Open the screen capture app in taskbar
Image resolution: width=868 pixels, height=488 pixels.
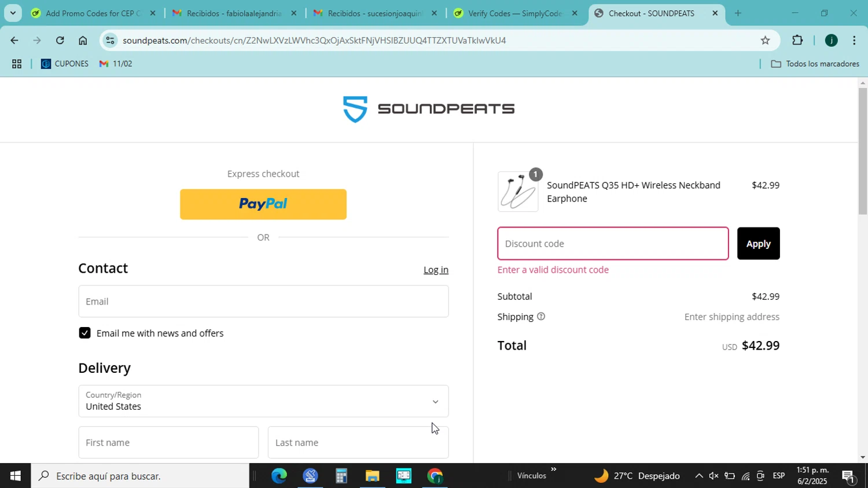click(403, 476)
